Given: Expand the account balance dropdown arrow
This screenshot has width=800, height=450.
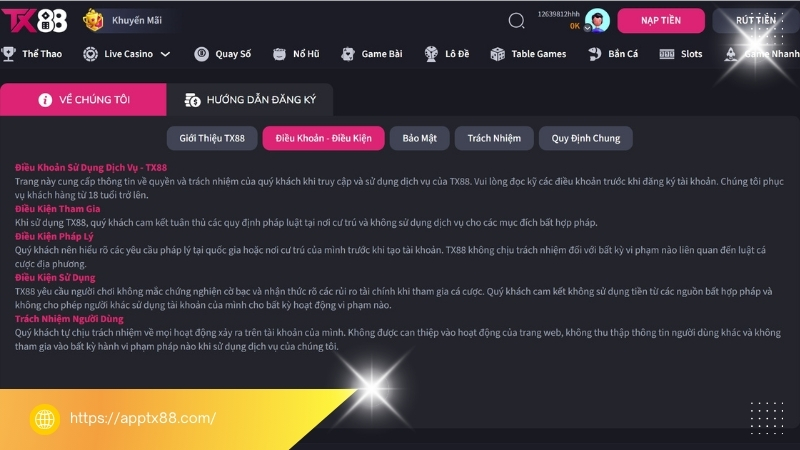Looking at the screenshot, I should [x=587, y=28].
